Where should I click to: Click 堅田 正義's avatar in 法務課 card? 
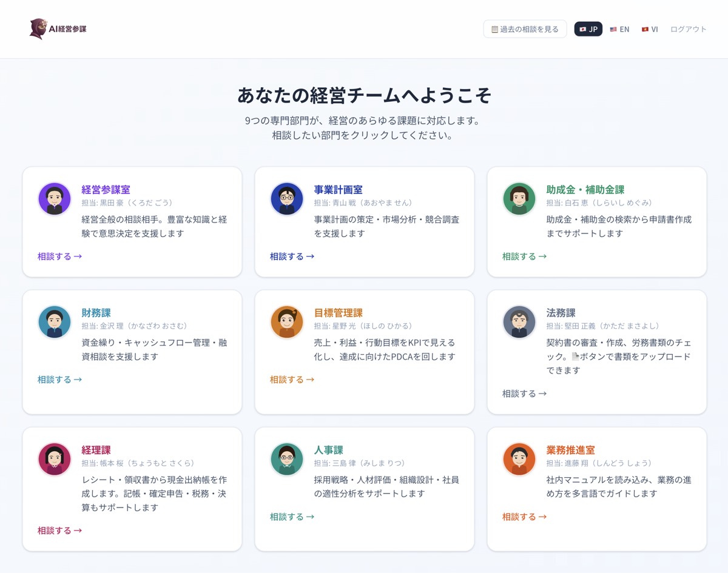(518, 321)
